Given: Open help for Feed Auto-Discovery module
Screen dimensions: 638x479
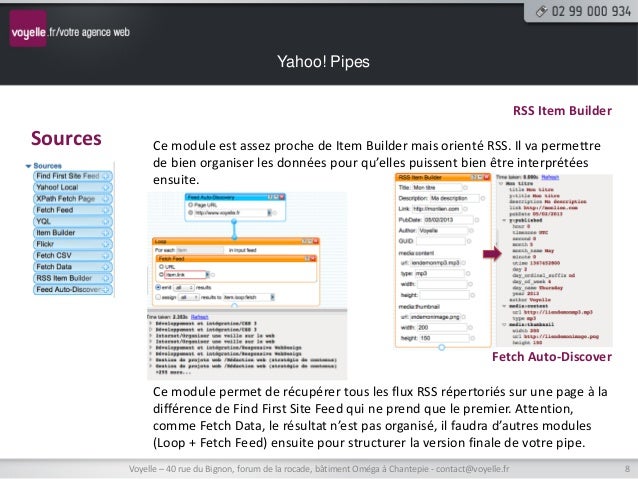Looking at the screenshot, I should (270, 197).
